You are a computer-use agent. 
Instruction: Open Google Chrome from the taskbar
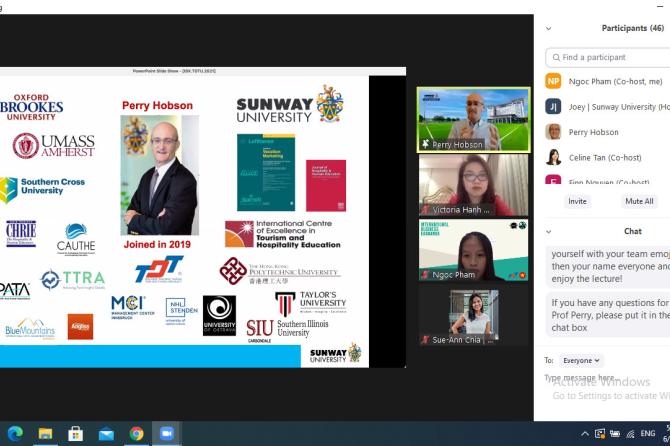click(x=136, y=434)
